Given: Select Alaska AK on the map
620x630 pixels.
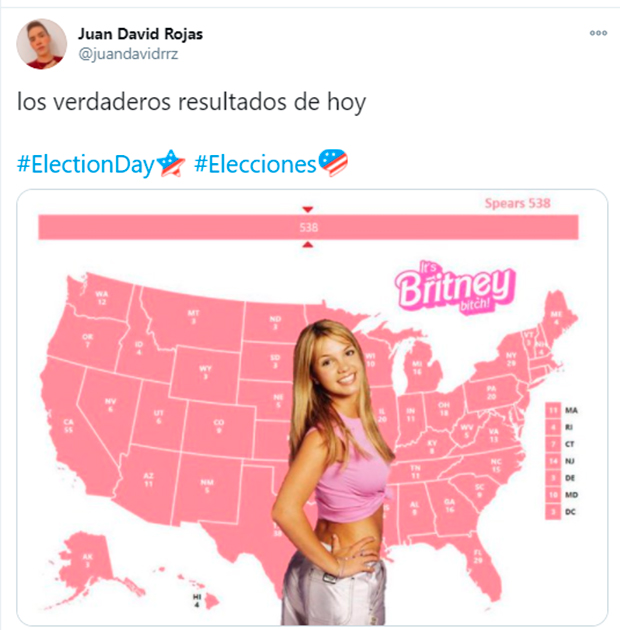Looking at the screenshot, I should 87,560.
